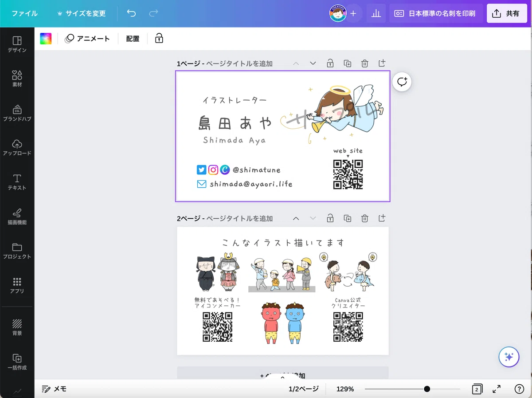Open the テキスト text panel
The width and height of the screenshot is (532, 398).
coord(17,182)
